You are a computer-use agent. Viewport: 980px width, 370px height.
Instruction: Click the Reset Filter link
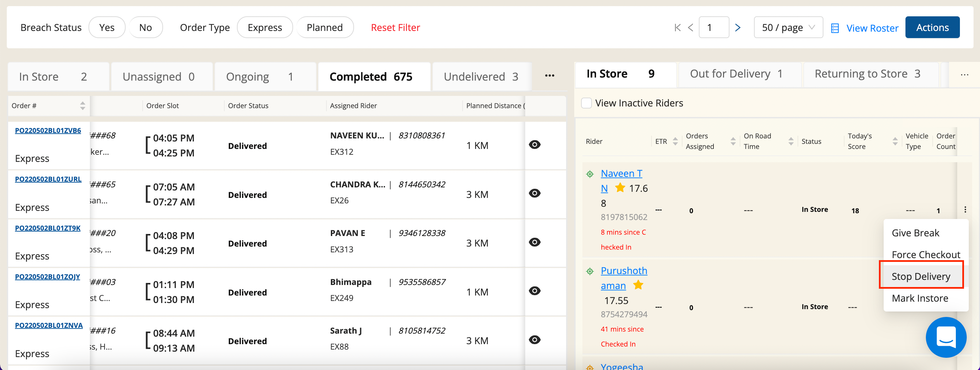click(x=395, y=28)
